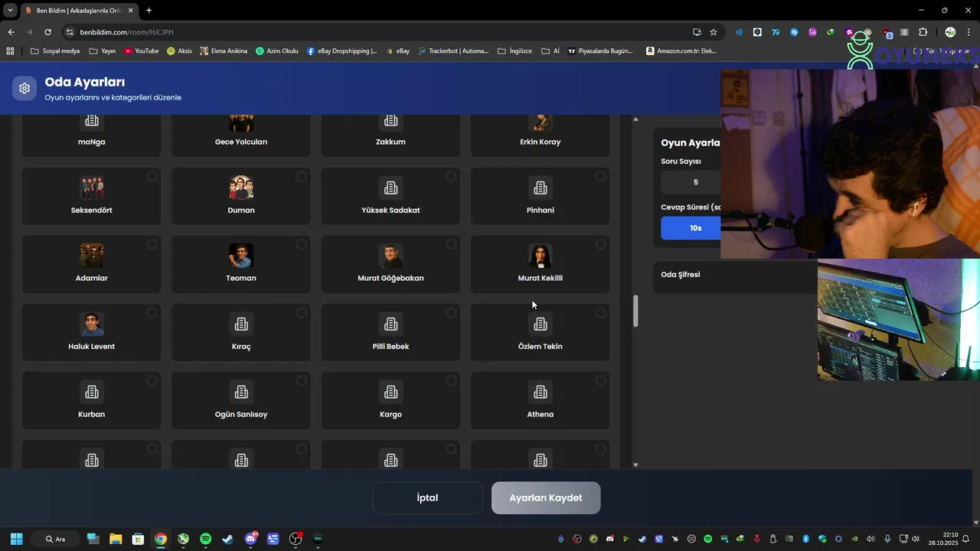The height and width of the screenshot is (551, 980).
Task: Open the Chrome extensions puzzle icon
Action: tap(923, 32)
